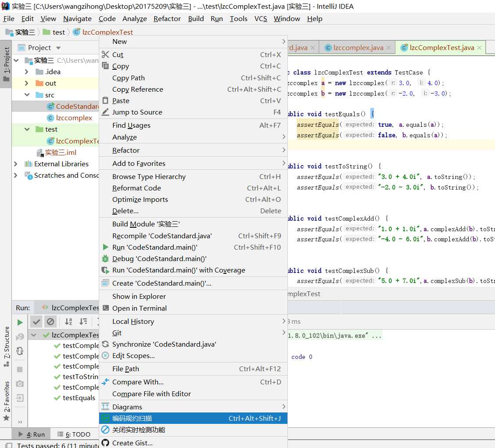Open the Build menu in menu bar
495x448 pixels.
[x=196, y=18]
